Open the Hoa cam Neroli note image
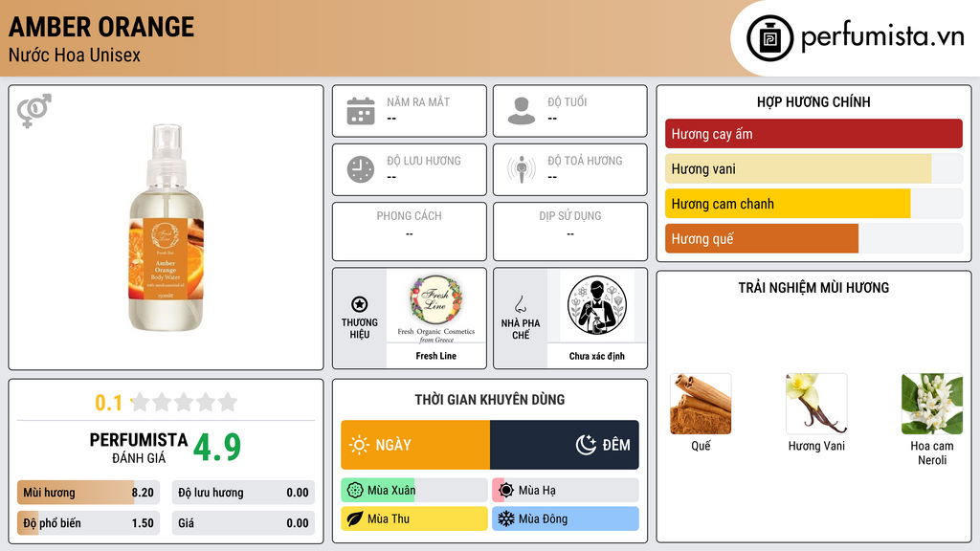This screenshot has height=551, width=980. [932, 405]
